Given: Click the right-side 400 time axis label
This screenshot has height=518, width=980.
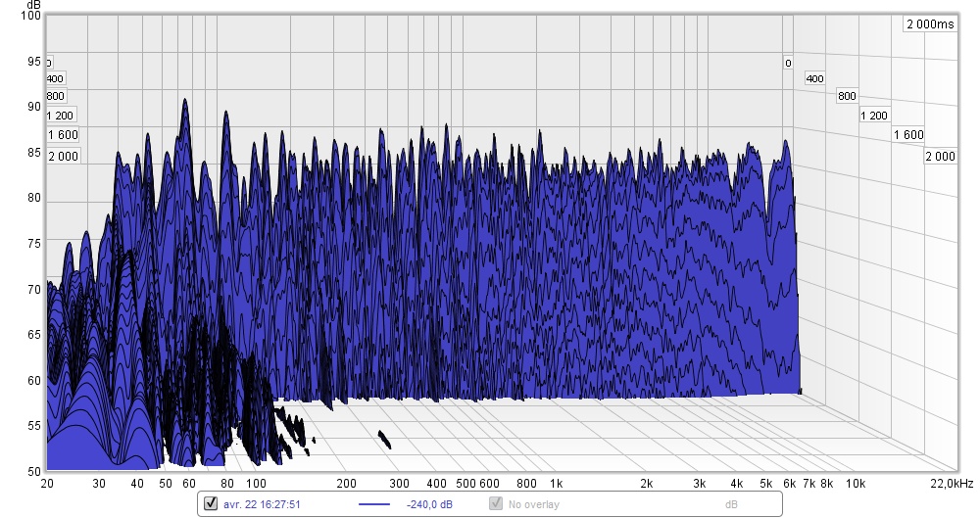Looking at the screenshot, I should 814,78.
